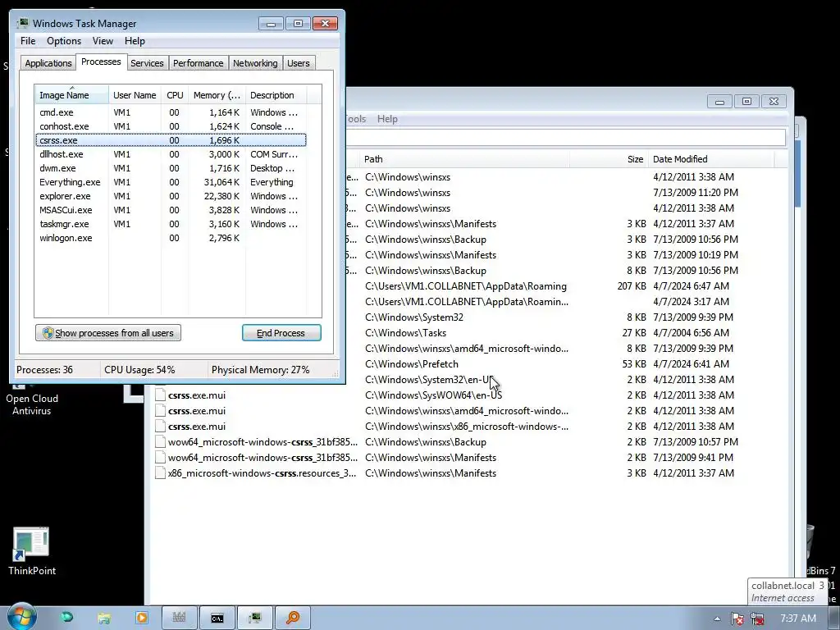Click the Task Manager title bar icon
840x630 pixels.
pos(23,24)
